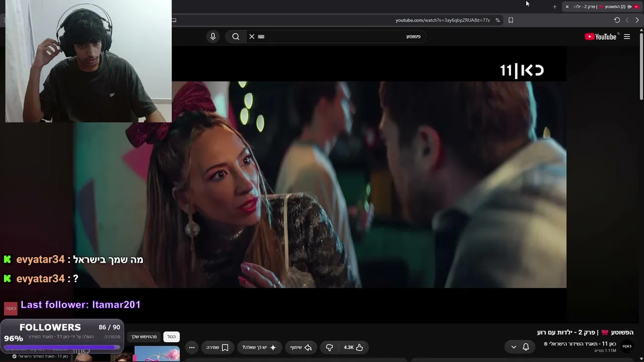Select the הכול filter chip

point(172,337)
